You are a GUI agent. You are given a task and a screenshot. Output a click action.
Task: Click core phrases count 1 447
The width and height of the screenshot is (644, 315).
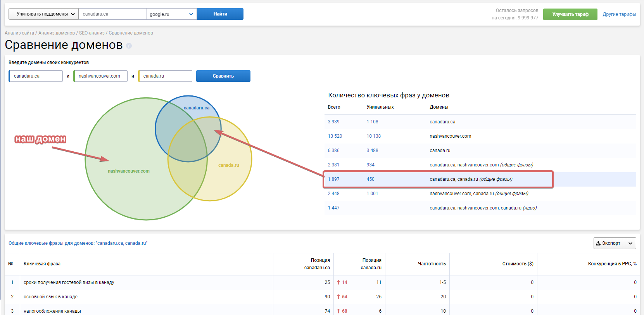(333, 208)
